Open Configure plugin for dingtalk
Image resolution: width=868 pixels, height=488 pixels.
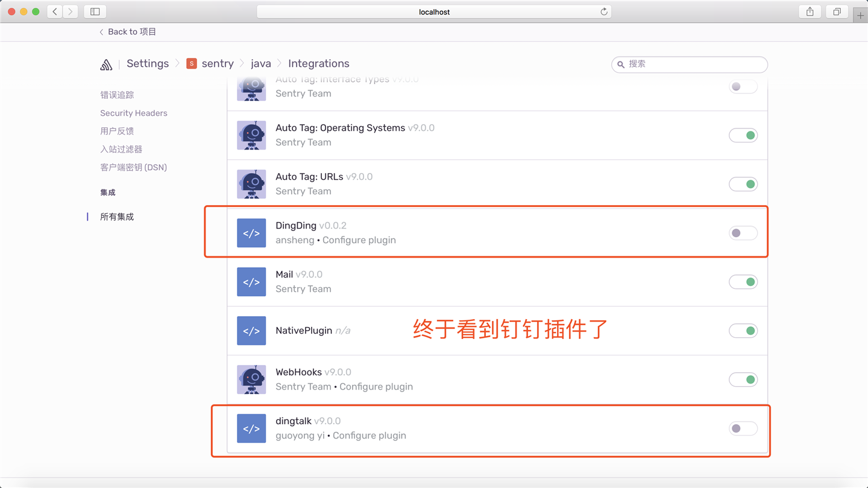(x=370, y=436)
